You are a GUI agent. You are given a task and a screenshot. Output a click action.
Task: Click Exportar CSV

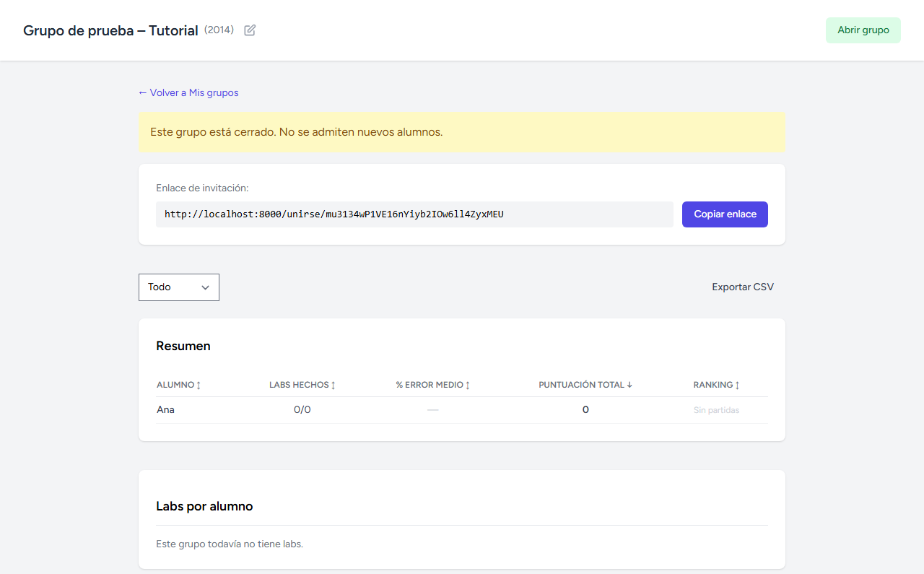743,287
